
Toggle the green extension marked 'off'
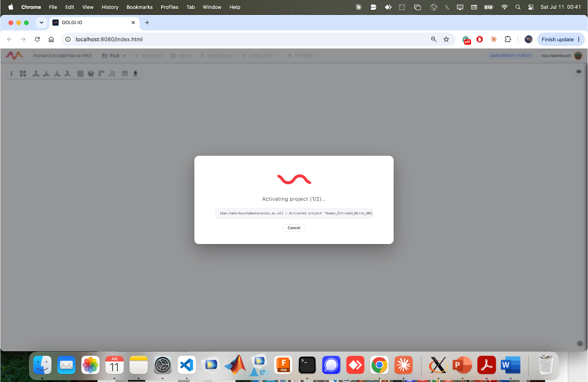[x=466, y=40]
